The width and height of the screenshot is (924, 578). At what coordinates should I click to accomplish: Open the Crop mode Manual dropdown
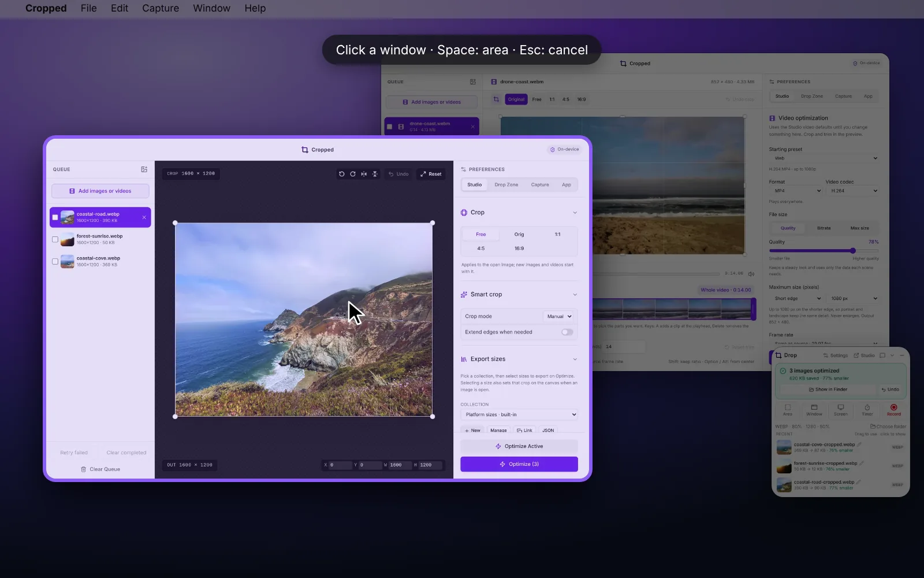coord(558,317)
